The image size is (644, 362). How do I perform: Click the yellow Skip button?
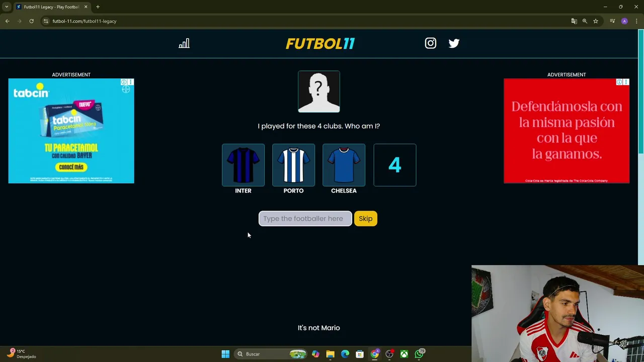366,219
